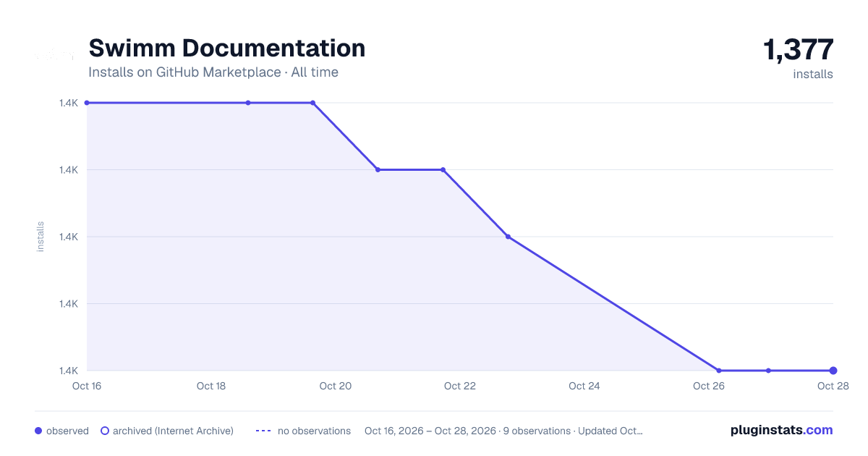This screenshot has width=868, height=456.
Task: Click the rotated 'installs' y-axis label
Action: point(41,237)
